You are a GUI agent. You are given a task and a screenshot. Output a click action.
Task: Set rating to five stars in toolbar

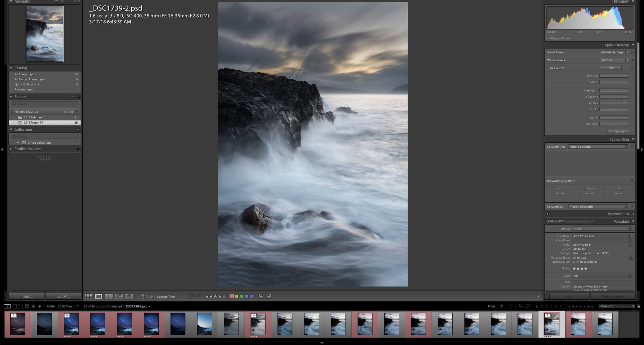tap(224, 296)
